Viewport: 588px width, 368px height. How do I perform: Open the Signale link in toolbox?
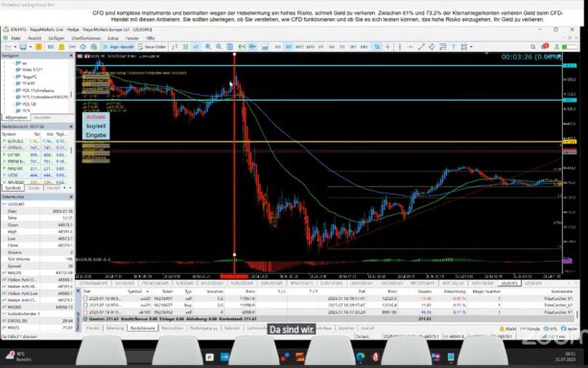pos(530,329)
